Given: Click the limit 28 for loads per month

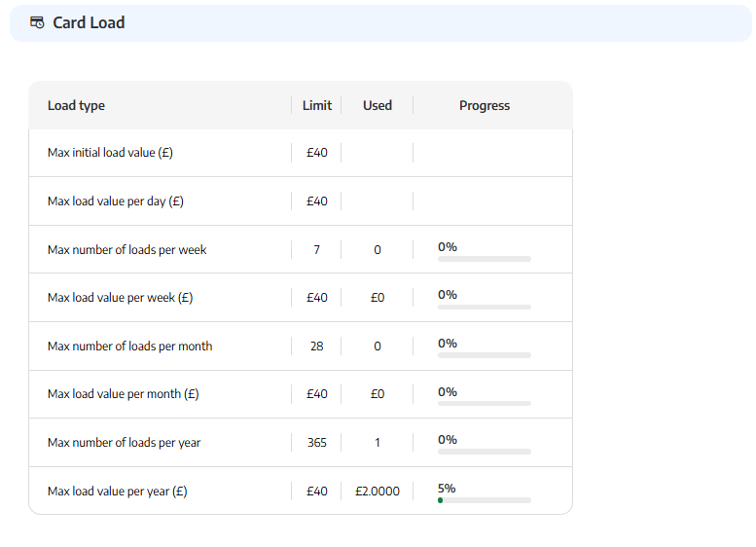Looking at the screenshot, I should [317, 346].
